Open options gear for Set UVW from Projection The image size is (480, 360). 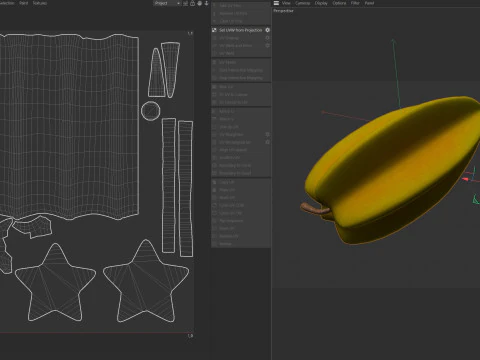[x=267, y=30]
